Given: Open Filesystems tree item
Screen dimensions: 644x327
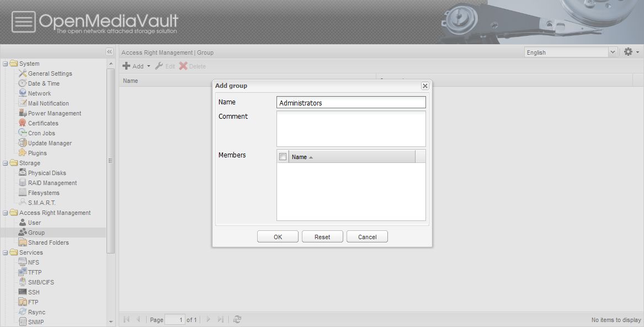Looking at the screenshot, I should tap(44, 192).
